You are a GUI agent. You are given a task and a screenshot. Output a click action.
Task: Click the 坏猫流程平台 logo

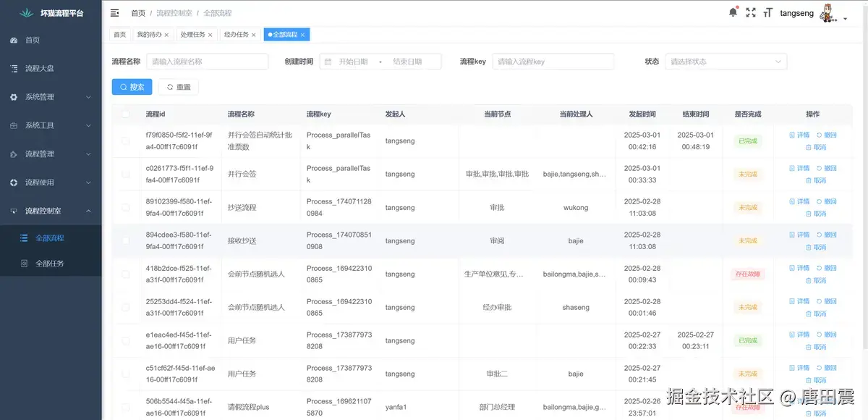pos(51,13)
